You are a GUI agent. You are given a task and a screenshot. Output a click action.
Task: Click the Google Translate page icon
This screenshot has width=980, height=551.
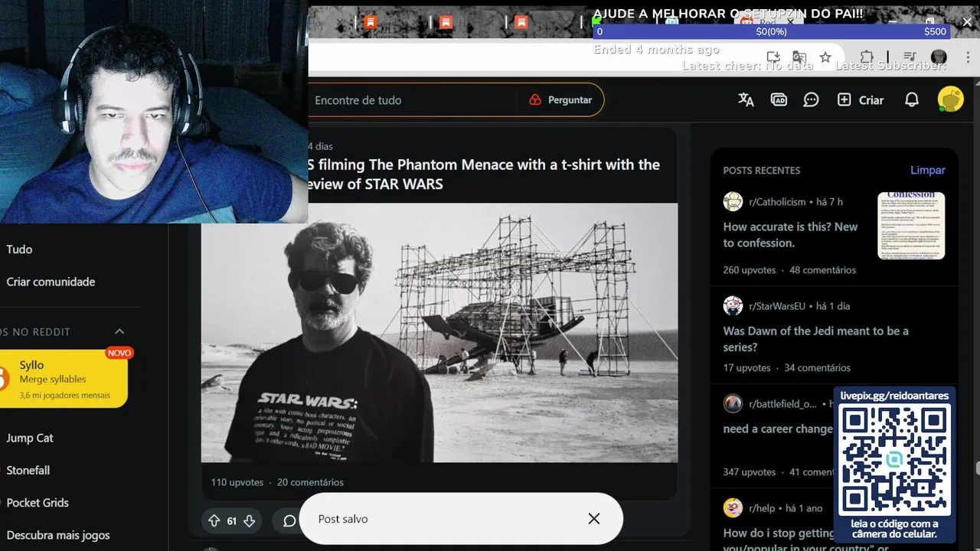tap(799, 57)
